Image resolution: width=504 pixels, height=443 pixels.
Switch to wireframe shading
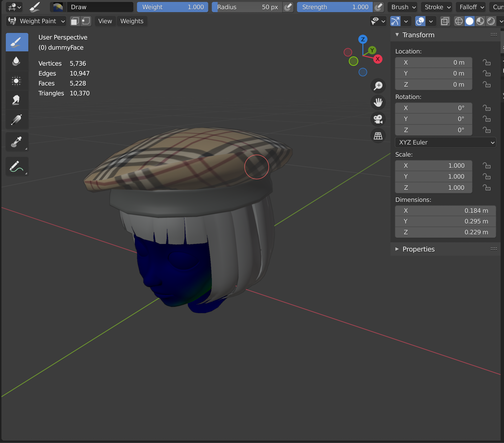[459, 21]
